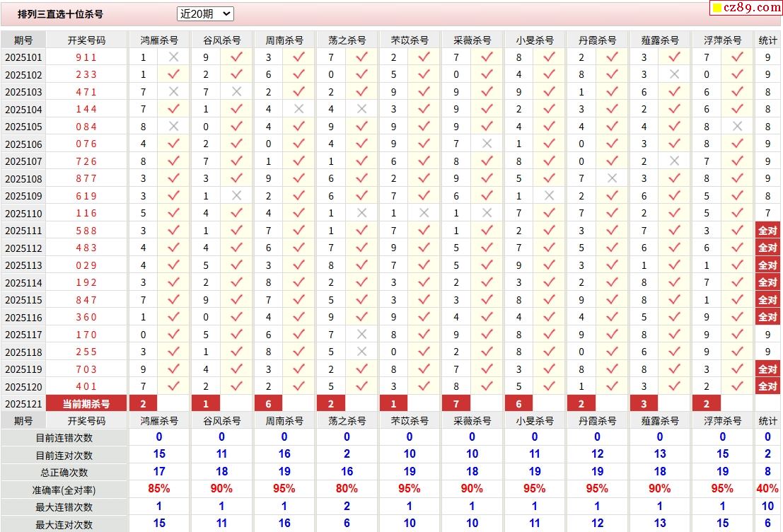Click the cross mark in 荡之 column for 2025118

[361, 352]
